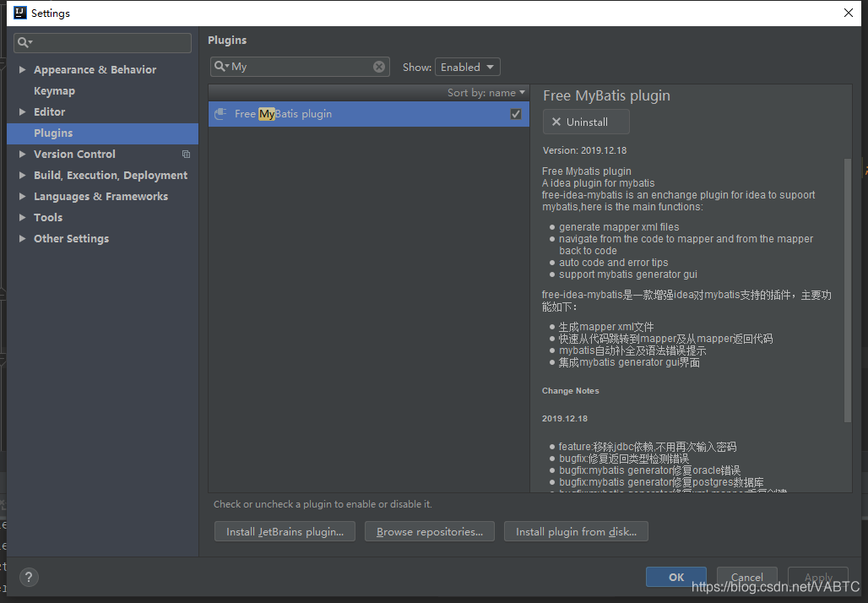Click 'support mybatis generator gui' bullet
This screenshot has width=868, height=603.
627,274
